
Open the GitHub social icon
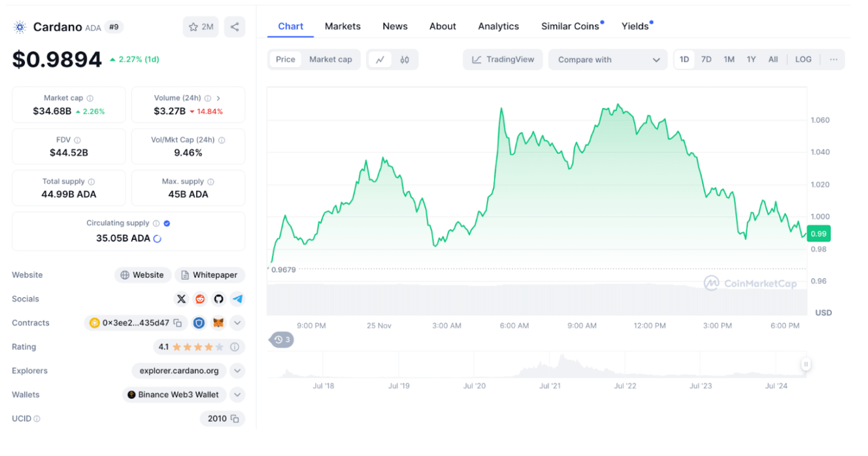218,299
